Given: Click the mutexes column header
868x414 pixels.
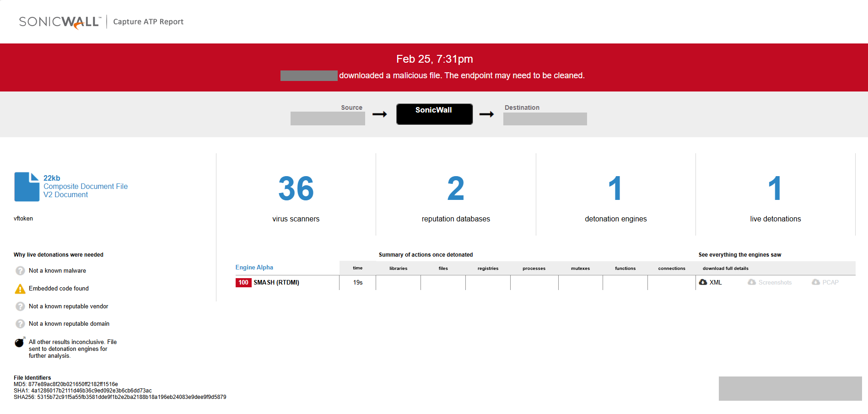Looking at the screenshot, I should pos(581,269).
